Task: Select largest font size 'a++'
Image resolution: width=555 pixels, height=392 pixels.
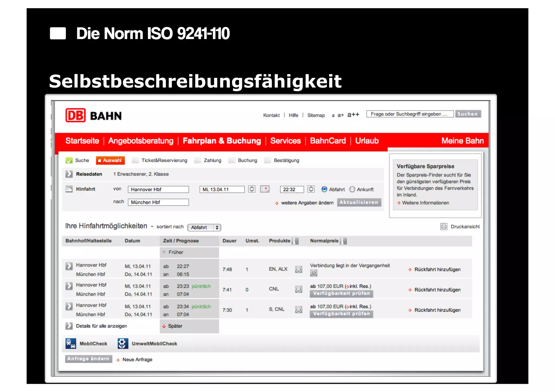Action: coord(353,115)
